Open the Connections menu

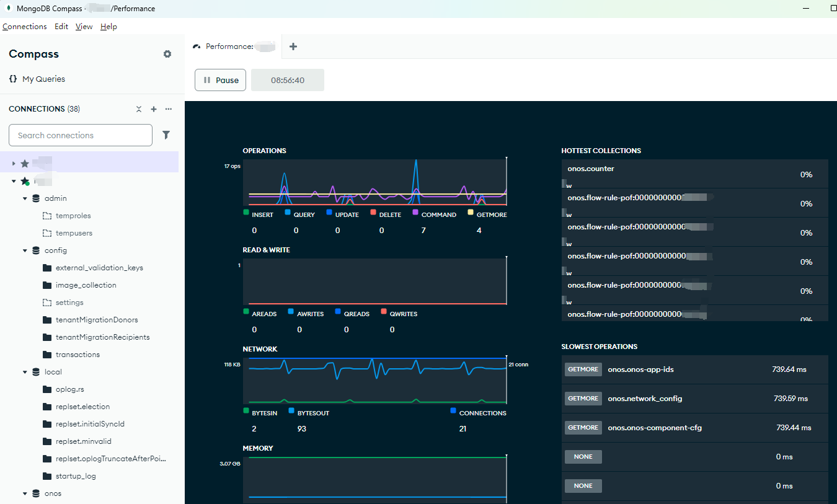click(x=25, y=27)
